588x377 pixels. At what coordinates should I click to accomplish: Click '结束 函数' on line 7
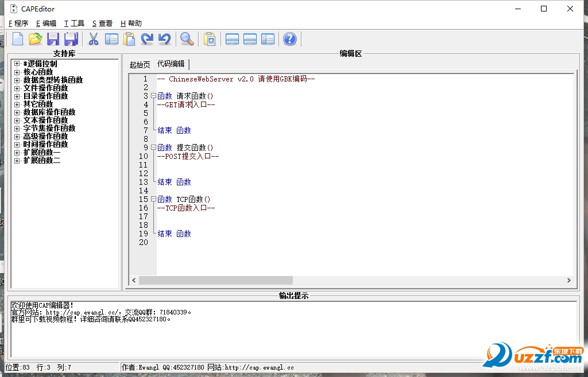175,130
